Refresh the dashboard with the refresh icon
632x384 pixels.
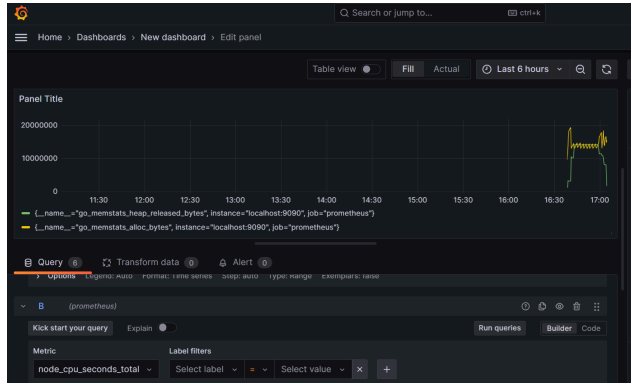point(606,69)
